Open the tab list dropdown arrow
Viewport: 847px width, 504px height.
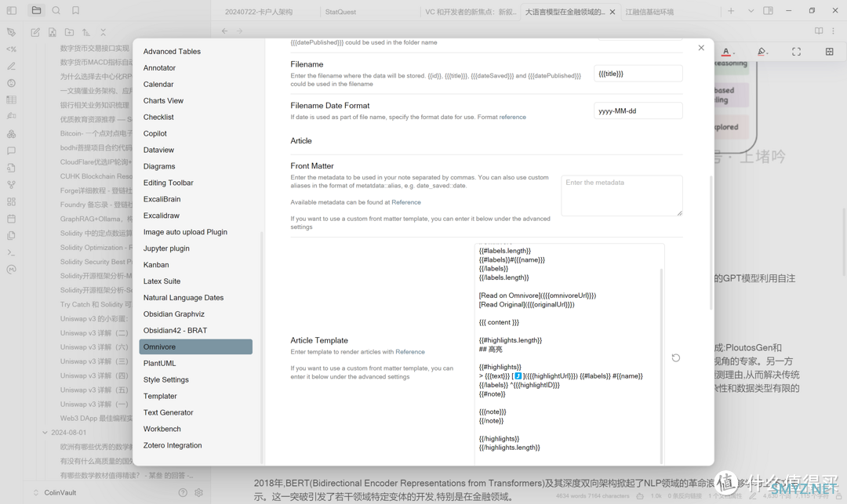751,11
